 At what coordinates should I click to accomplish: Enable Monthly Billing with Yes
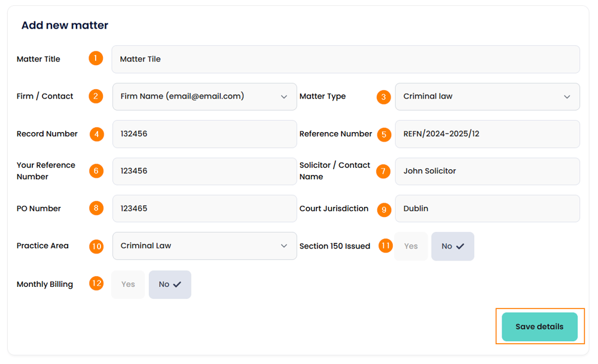[128, 285]
